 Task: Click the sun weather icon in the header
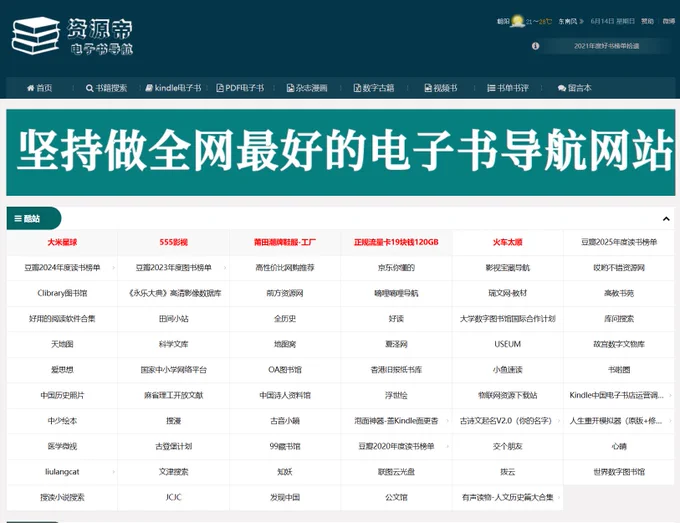point(517,21)
